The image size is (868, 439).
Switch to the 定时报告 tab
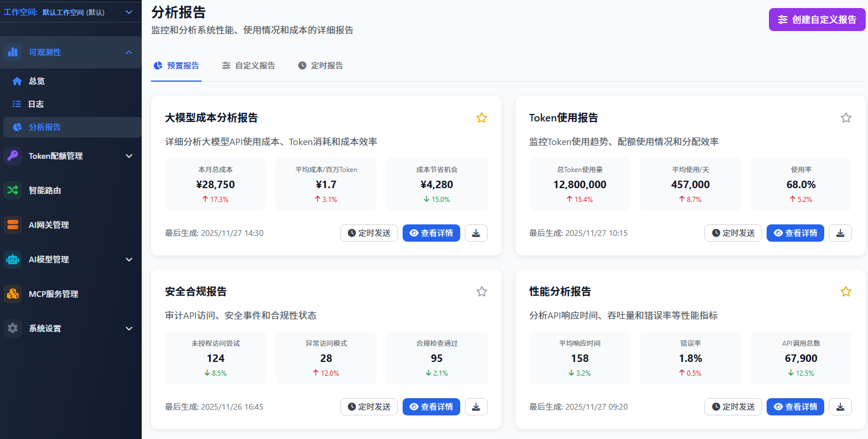[320, 66]
